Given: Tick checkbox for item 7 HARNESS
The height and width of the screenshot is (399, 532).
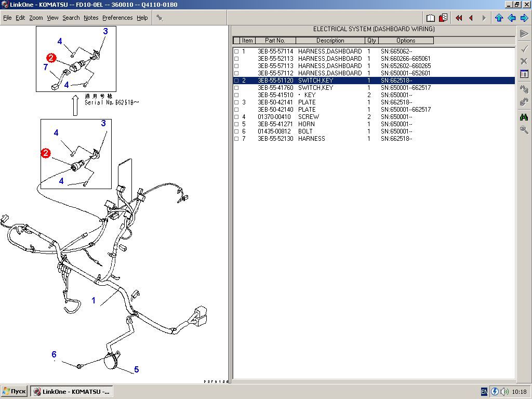Looking at the screenshot, I should coord(236,139).
